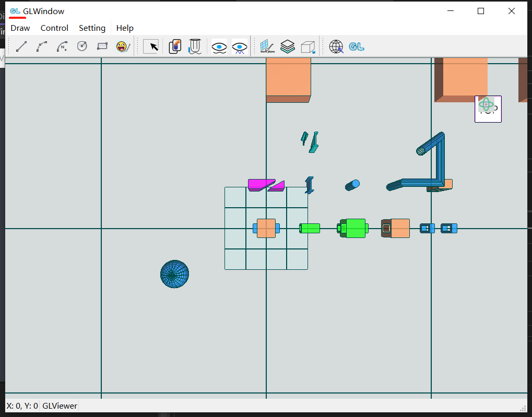Select the N-point spline curve tool

click(x=62, y=46)
